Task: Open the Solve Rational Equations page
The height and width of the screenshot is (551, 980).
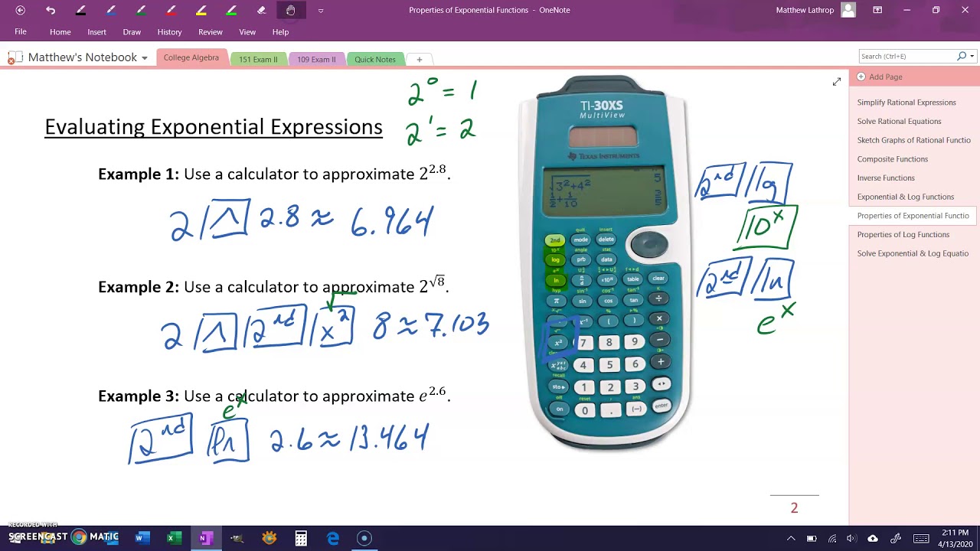Action: point(899,121)
